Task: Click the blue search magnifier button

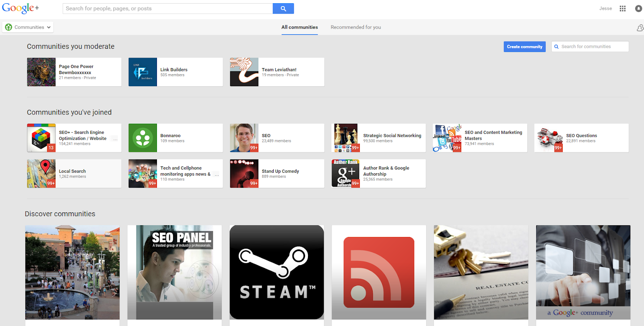Action: (x=283, y=8)
